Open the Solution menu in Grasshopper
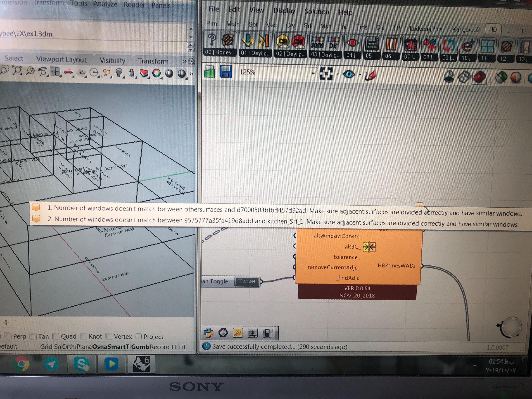 317,11
